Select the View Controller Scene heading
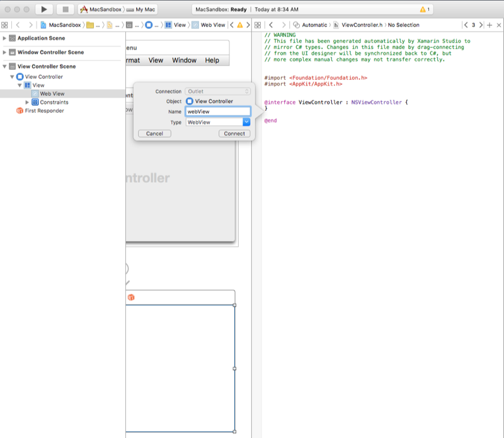 [47, 67]
